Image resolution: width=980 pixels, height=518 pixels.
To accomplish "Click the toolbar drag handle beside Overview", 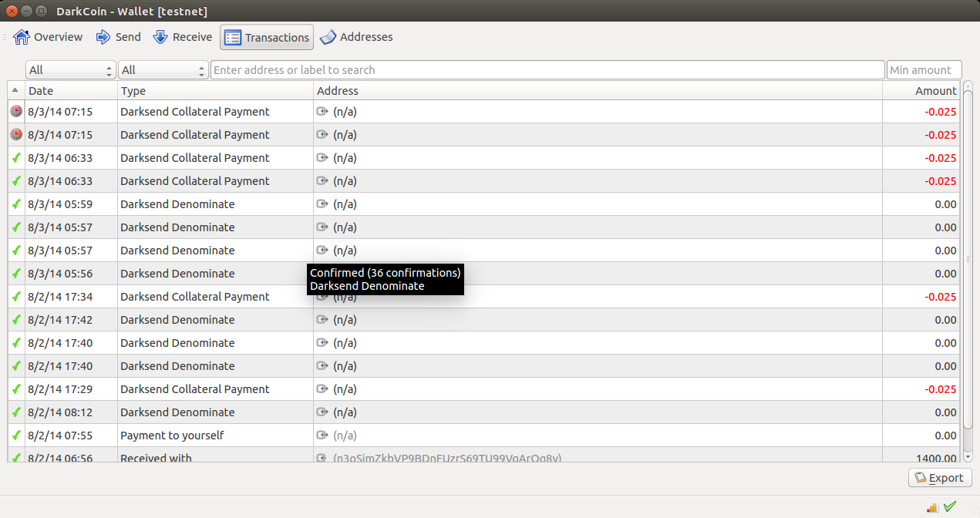I will (5, 37).
